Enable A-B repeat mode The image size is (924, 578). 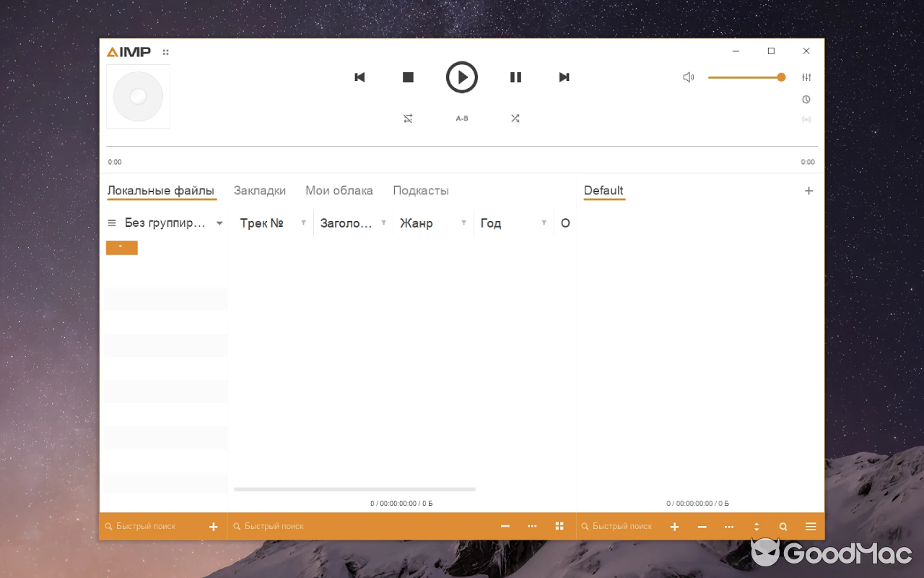[462, 118]
